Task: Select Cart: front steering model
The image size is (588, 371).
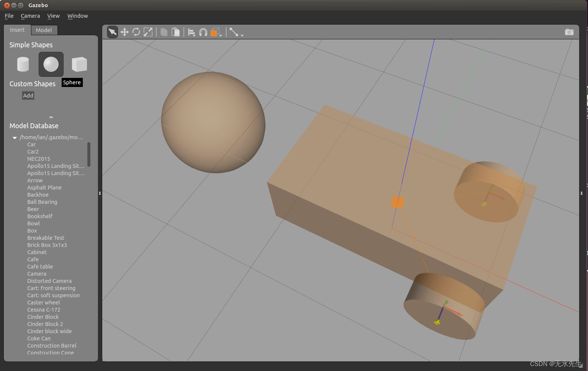Action: click(x=51, y=288)
